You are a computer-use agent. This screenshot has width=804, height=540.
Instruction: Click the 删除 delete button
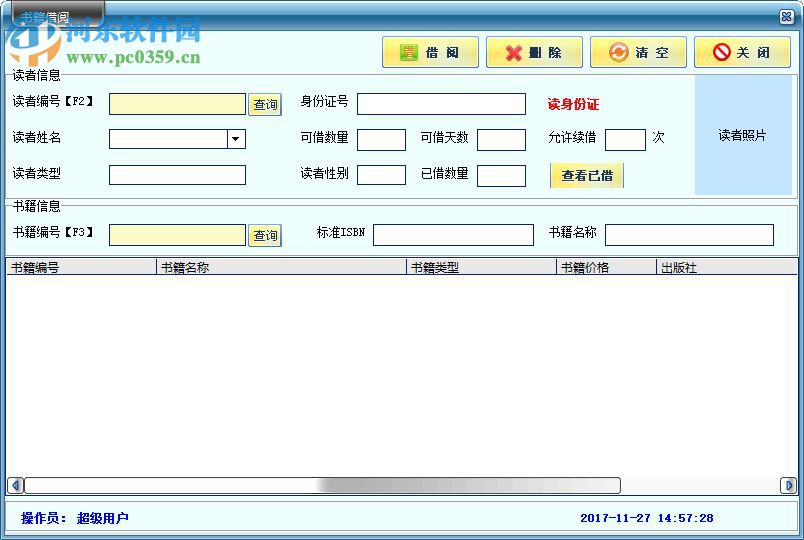pyautogui.click(x=534, y=52)
